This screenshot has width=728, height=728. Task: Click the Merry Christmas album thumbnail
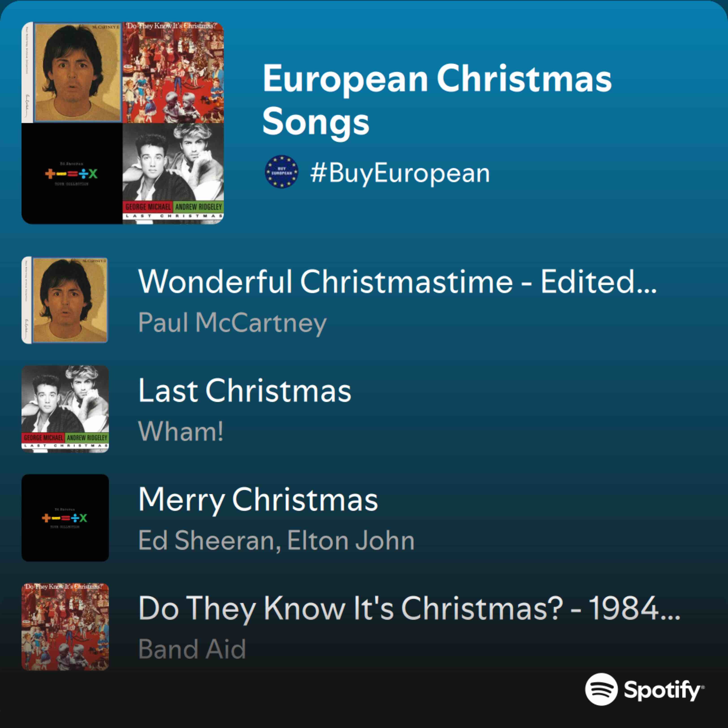pos(65,518)
